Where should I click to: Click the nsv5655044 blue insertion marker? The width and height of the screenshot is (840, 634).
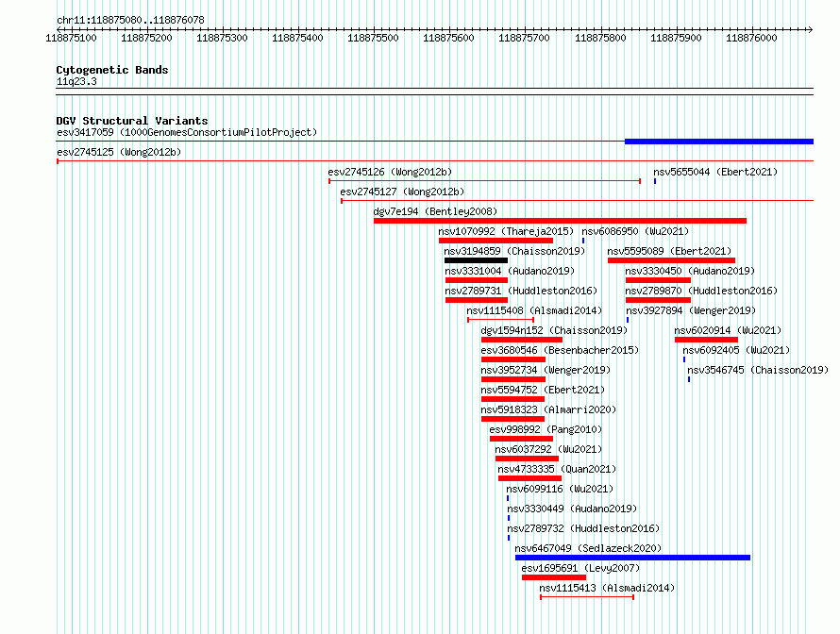pos(655,181)
